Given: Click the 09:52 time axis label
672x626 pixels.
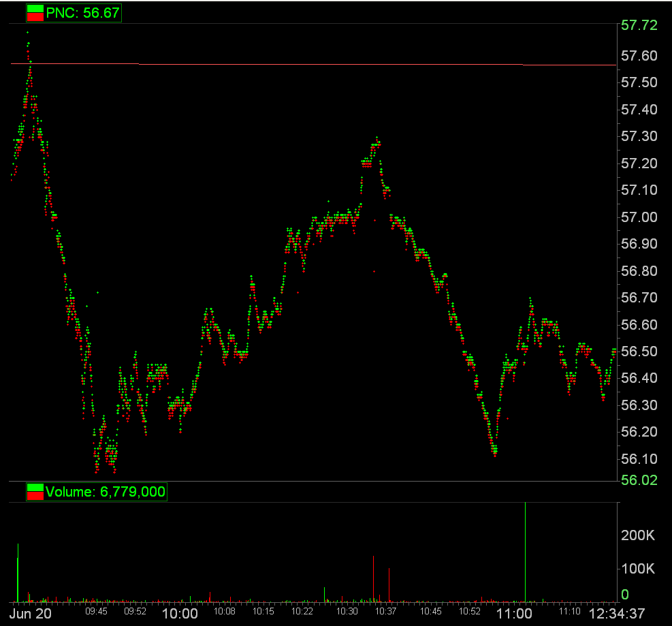Looking at the screenshot, I should coord(135,612).
